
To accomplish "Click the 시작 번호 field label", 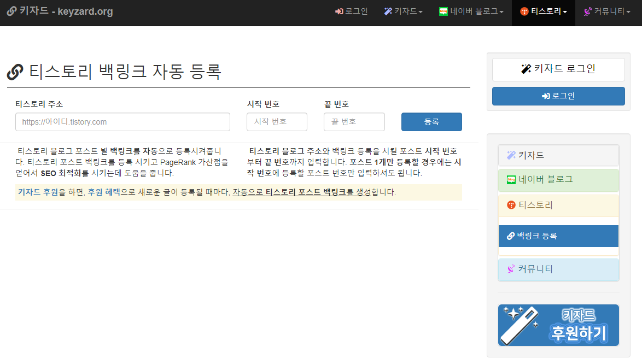I will (263, 104).
